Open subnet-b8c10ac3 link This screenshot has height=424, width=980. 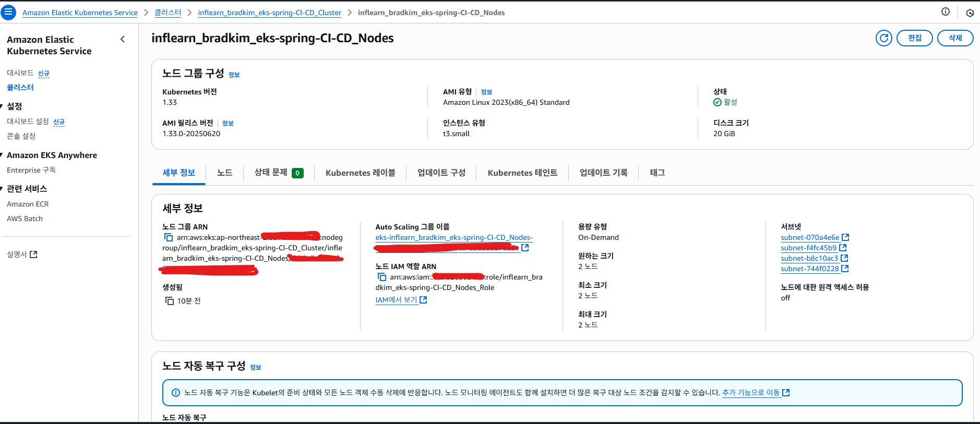809,258
